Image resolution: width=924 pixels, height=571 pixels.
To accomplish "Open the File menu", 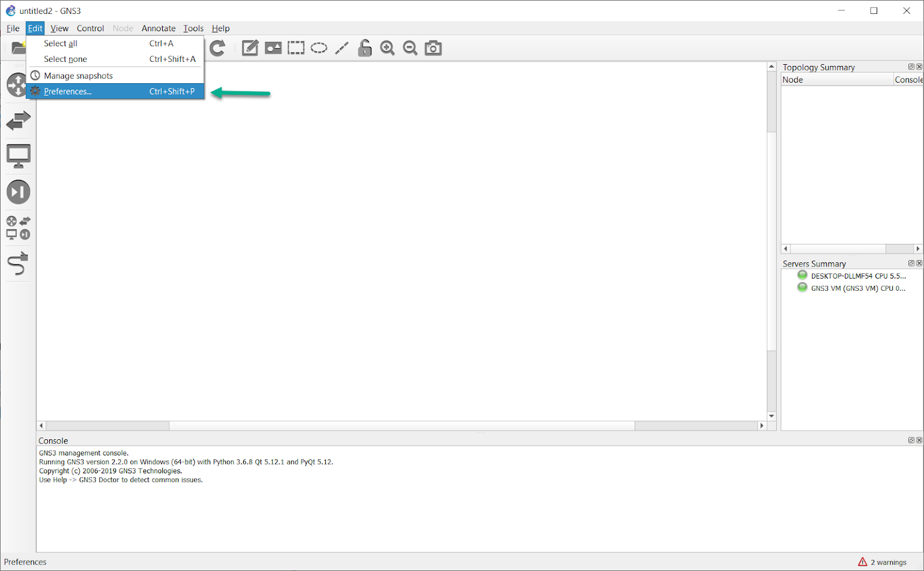I will click(13, 28).
